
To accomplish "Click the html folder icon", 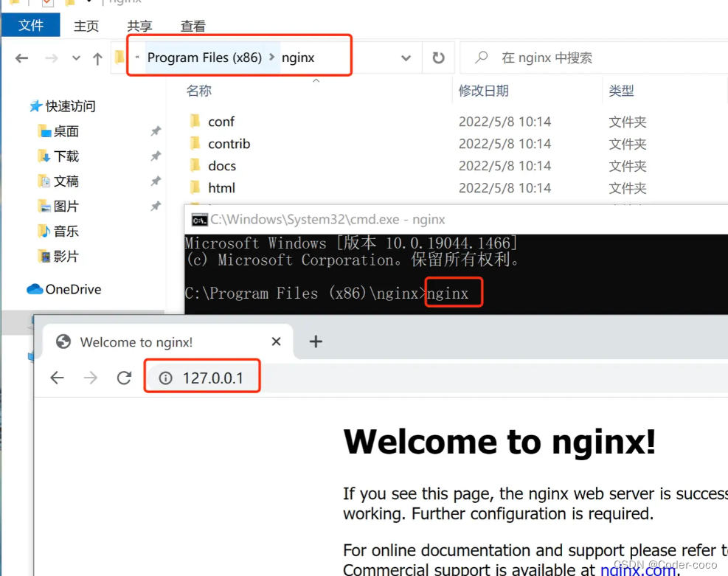I will [195, 187].
